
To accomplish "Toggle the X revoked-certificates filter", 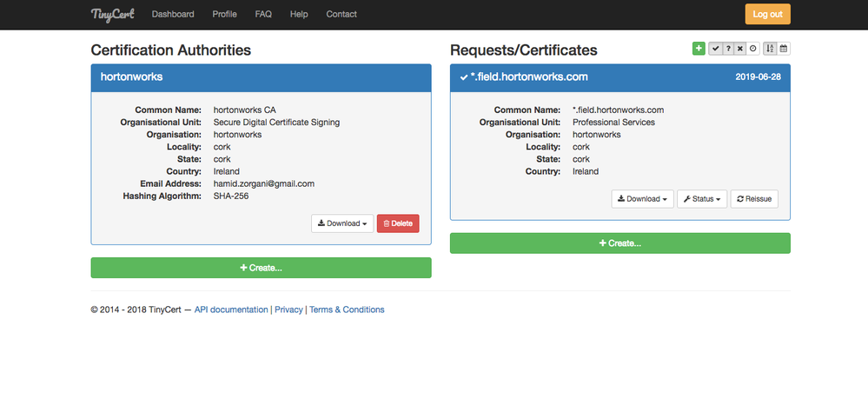I will (740, 49).
